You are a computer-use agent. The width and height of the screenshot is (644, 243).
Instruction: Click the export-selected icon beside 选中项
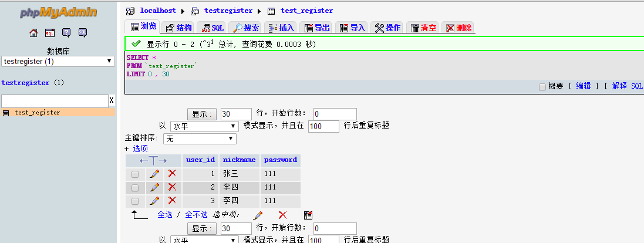pyautogui.click(x=308, y=215)
